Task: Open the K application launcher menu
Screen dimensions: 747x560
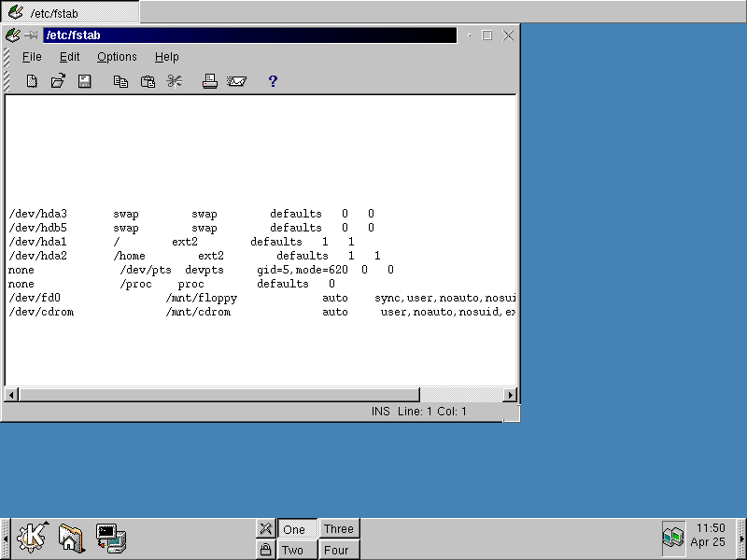Action: pos(33,538)
